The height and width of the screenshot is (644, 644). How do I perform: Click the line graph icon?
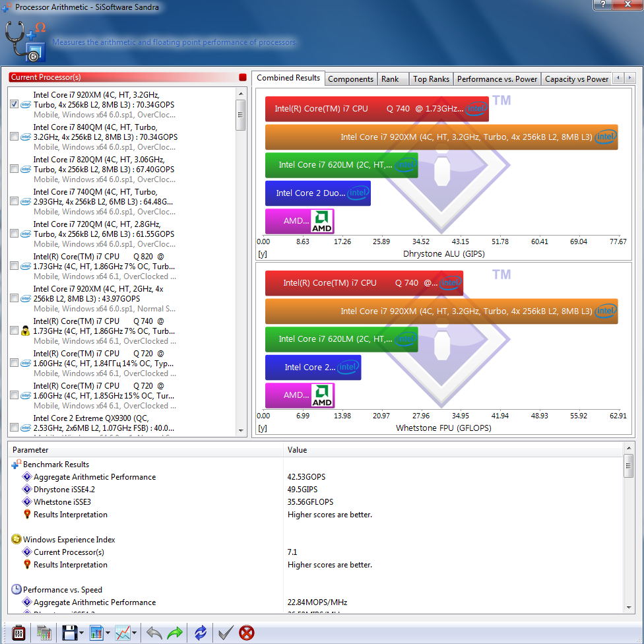click(x=123, y=633)
